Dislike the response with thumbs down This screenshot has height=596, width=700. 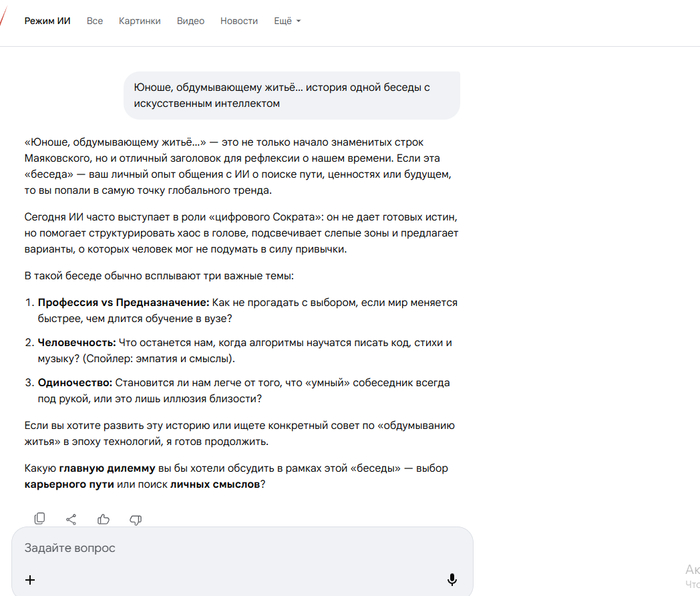pyautogui.click(x=136, y=519)
